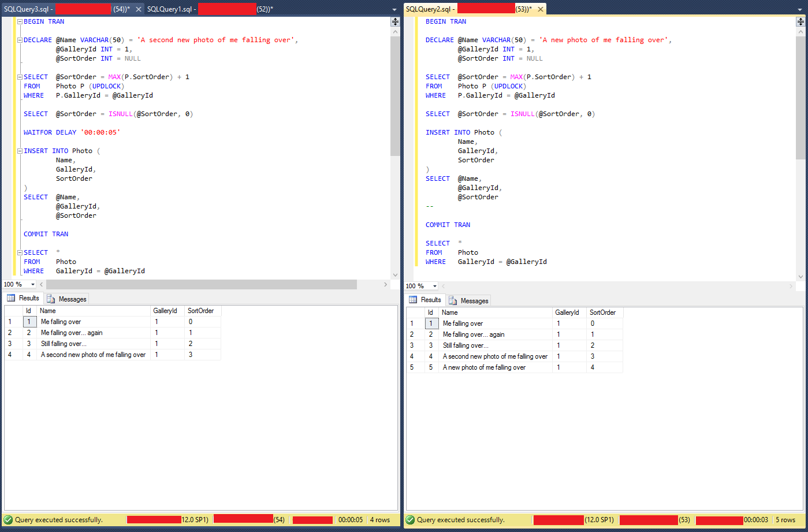
Task: Switch to the SQLQuery1.sql tab
Action: (x=210, y=9)
